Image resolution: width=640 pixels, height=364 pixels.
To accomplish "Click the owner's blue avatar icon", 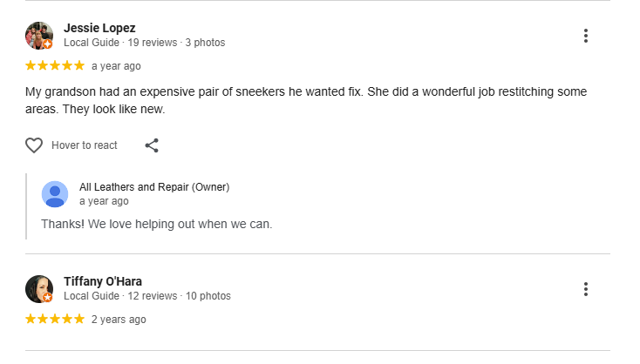I will tap(55, 194).
